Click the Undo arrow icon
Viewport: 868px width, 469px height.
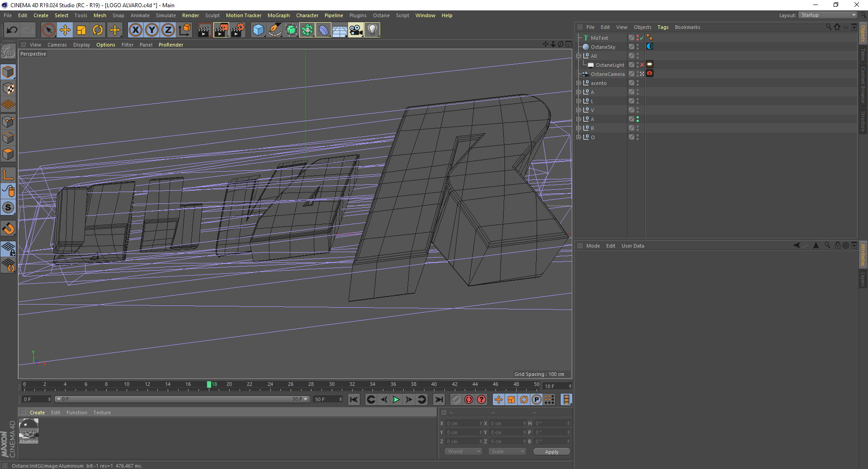[x=12, y=30]
